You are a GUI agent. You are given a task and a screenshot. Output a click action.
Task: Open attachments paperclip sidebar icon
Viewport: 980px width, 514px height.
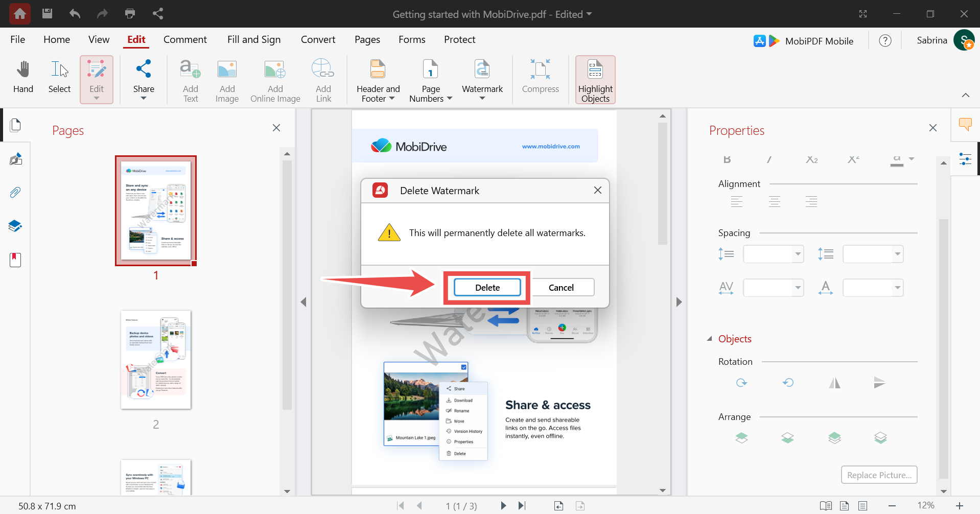pos(15,192)
